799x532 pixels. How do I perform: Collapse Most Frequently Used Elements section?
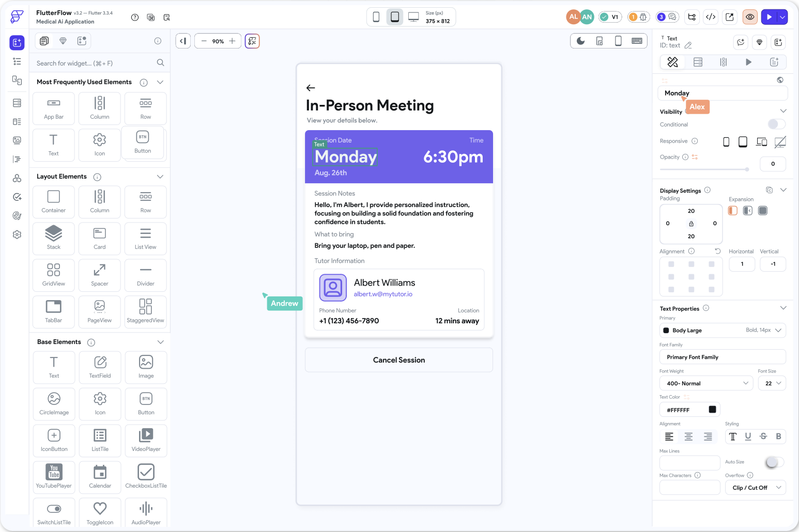pos(160,82)
